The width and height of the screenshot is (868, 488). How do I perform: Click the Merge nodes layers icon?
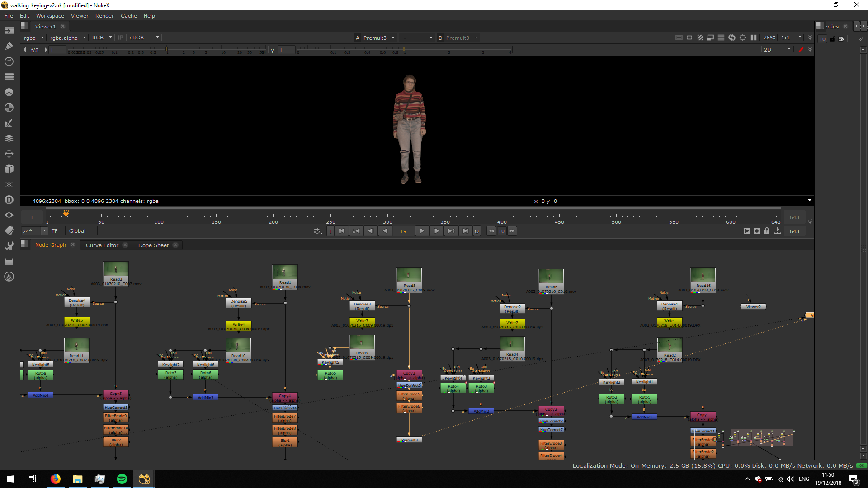pos(9,138)
